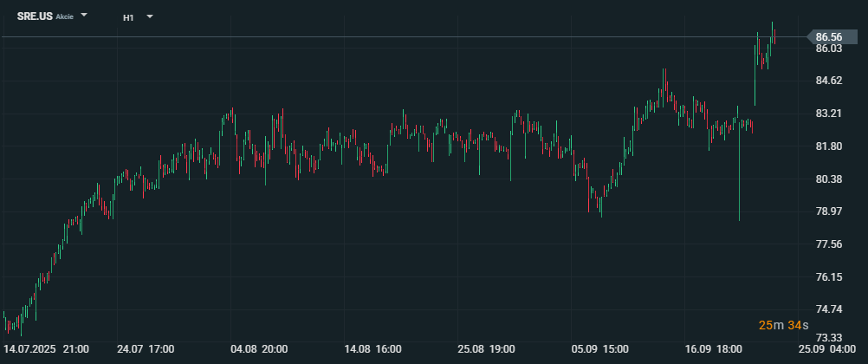The height and width of the screenshot is (364, 868).
Task: Click the 04.08 20:00 time label
Action: [259, 349]
